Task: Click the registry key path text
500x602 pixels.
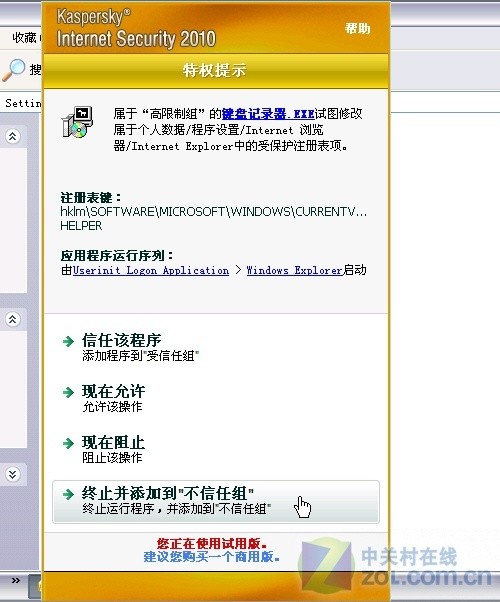Action: pos(214,212)
